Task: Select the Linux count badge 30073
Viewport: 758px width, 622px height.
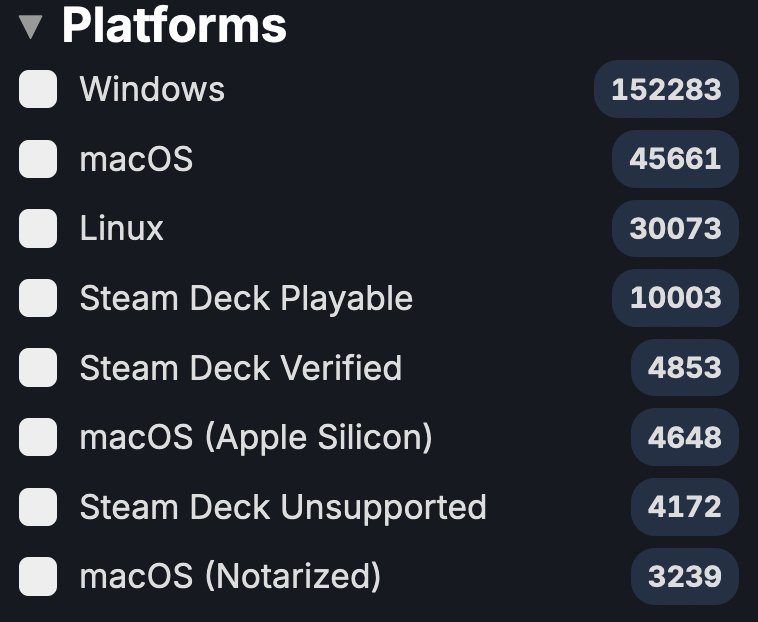Action: point(675,229)
